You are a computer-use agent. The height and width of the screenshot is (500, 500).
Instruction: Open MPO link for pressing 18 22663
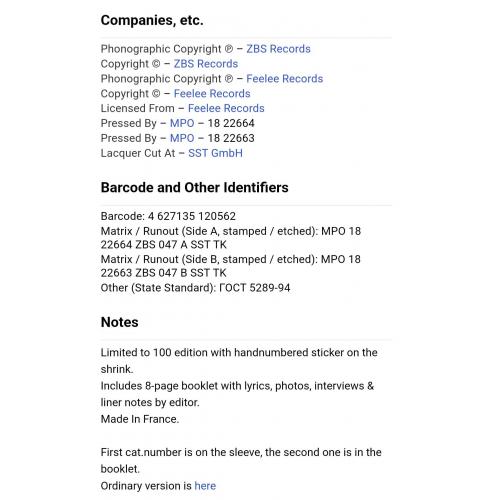click(182, 138)
